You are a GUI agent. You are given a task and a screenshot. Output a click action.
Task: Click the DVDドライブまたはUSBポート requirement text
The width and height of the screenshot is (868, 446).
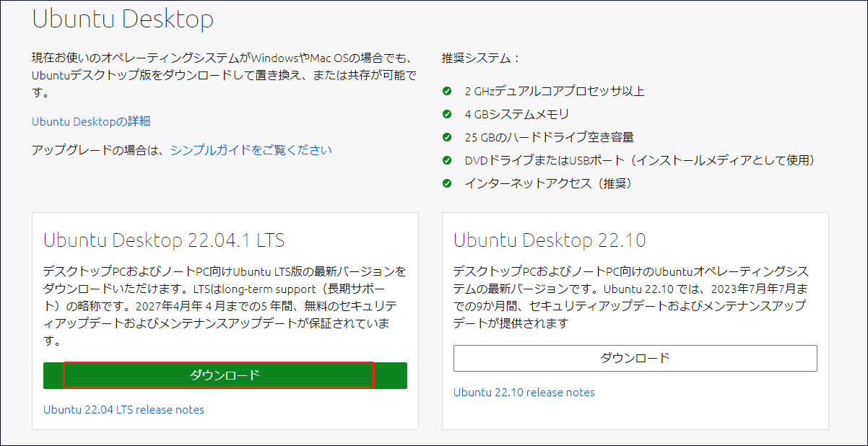[x=640, y=160]
